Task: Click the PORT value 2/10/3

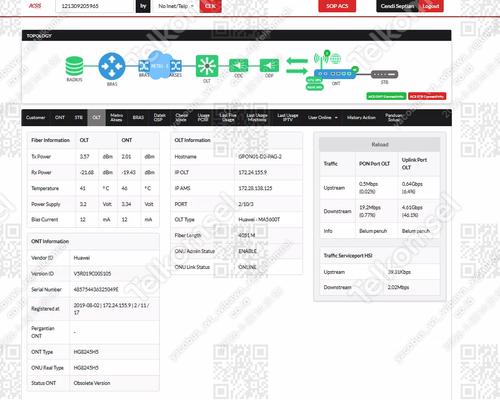Action: [246, 204]
